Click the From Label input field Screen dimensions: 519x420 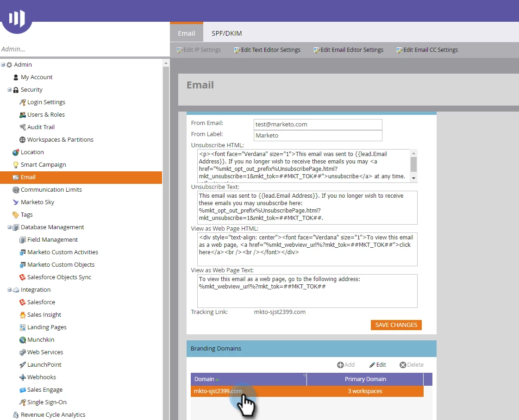(x=318, y=136)
